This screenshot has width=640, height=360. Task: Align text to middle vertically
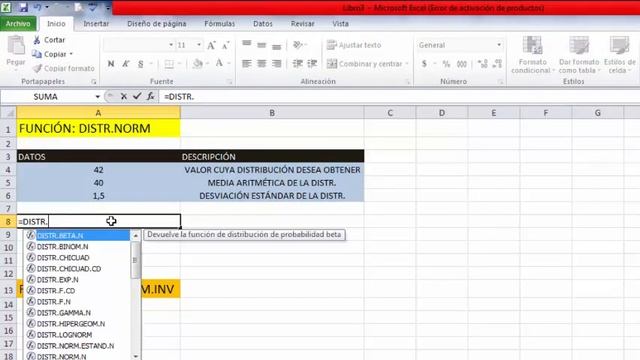point(262,45)
